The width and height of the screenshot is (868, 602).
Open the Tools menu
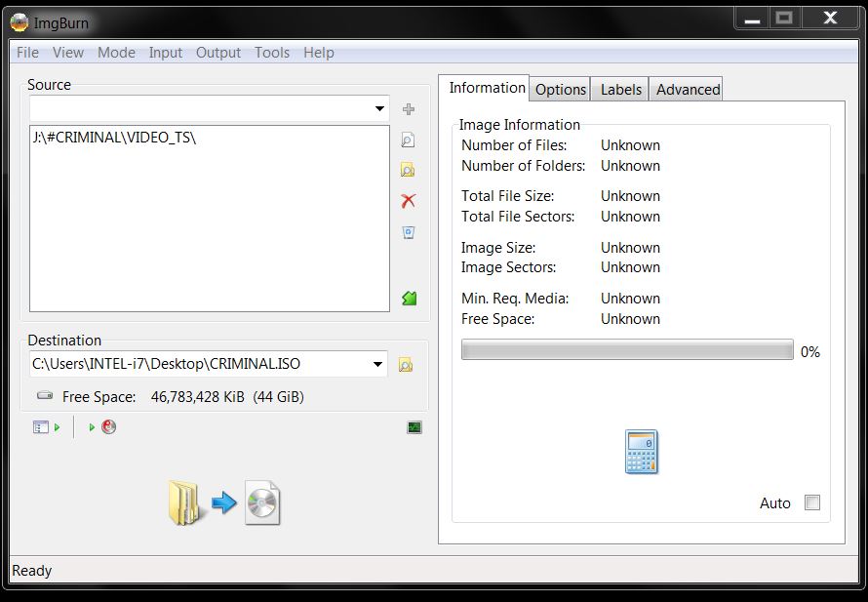(272, 53)
